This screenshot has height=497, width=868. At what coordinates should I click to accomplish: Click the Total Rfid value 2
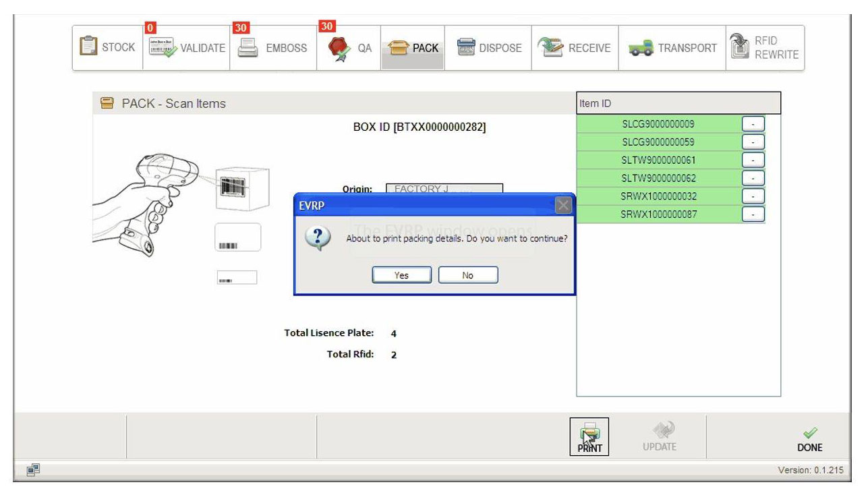(394, 355)
